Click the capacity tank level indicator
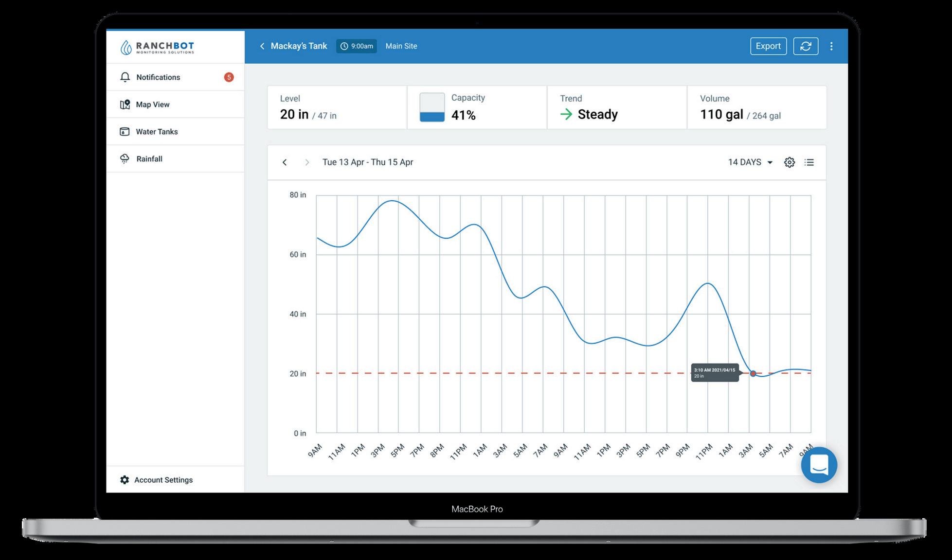952x560 pixels. click(432, 107)
